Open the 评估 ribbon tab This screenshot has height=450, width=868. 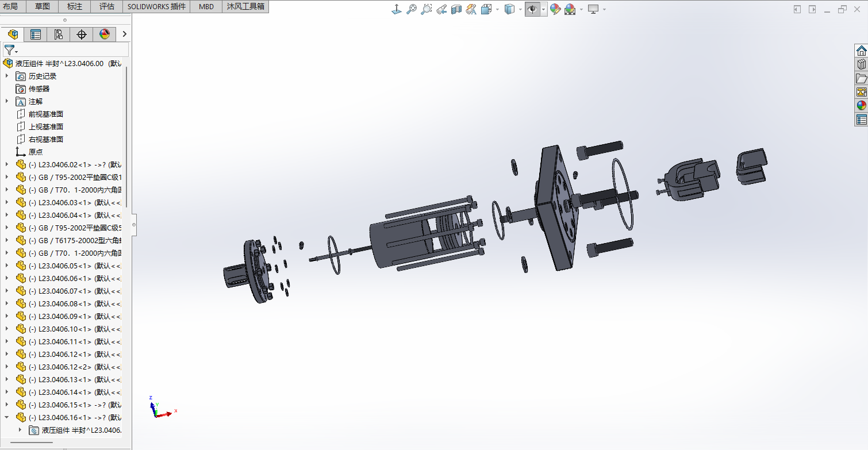(107, 7)
